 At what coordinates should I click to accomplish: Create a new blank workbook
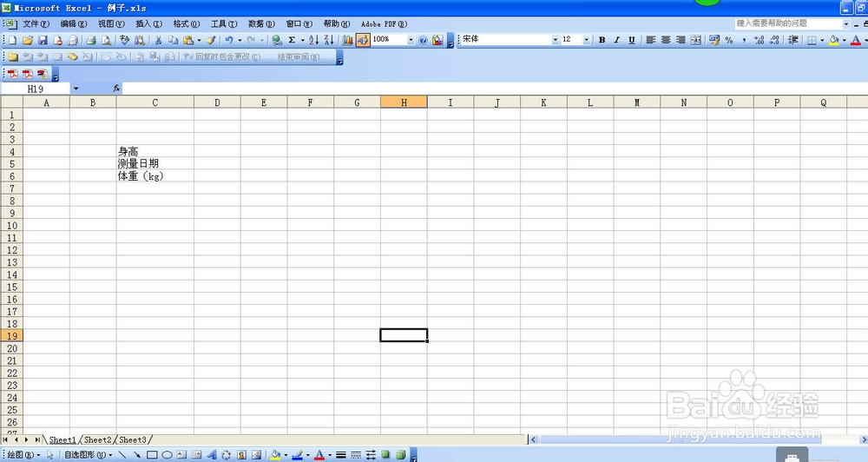[12, 40]
